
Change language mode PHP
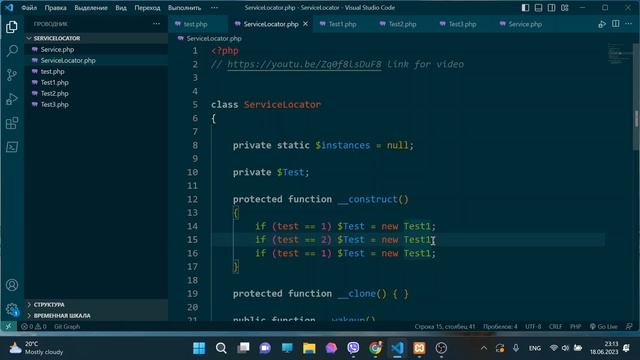576,327
